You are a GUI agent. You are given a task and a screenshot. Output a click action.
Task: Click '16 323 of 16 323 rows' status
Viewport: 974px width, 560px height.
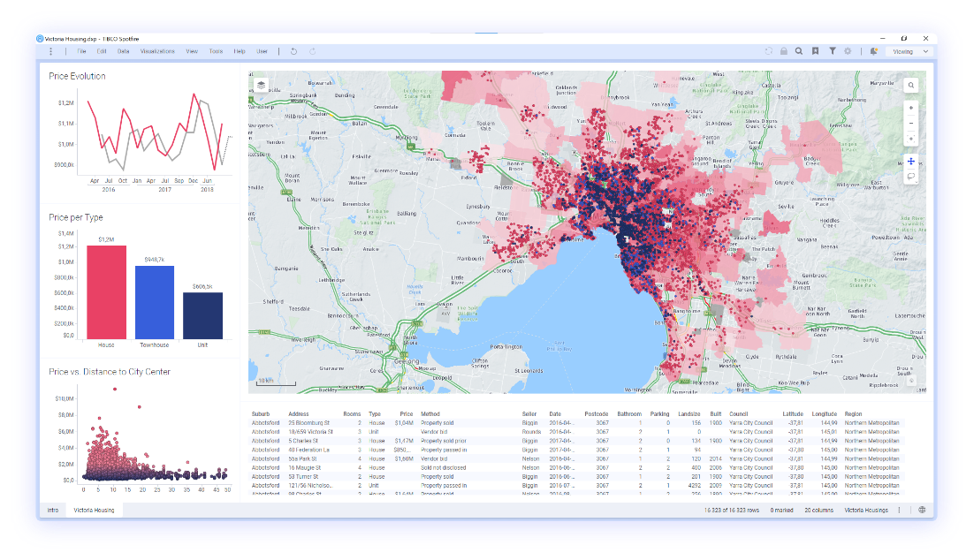pyautogui.click(x=732, y=510)
